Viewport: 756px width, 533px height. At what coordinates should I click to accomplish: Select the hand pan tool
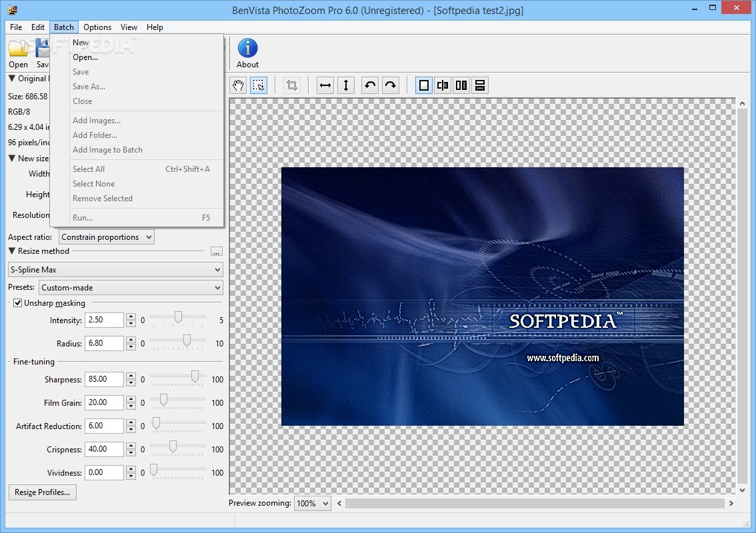click(x=238, y=85)
